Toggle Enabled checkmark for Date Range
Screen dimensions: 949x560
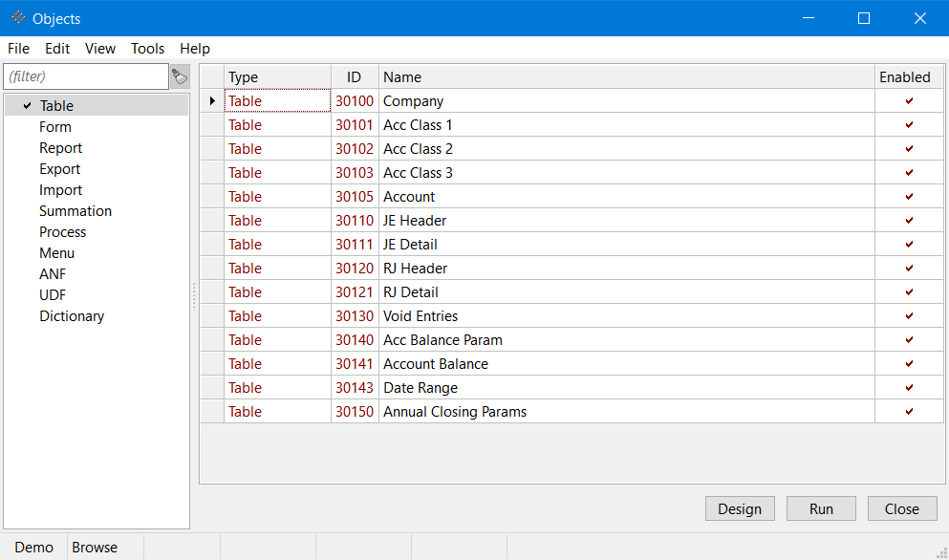[909, 388]
